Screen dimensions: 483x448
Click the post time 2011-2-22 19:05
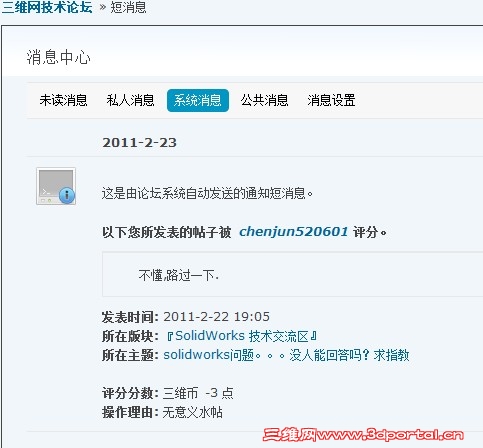pyautogui.click(x=216, y=317)
